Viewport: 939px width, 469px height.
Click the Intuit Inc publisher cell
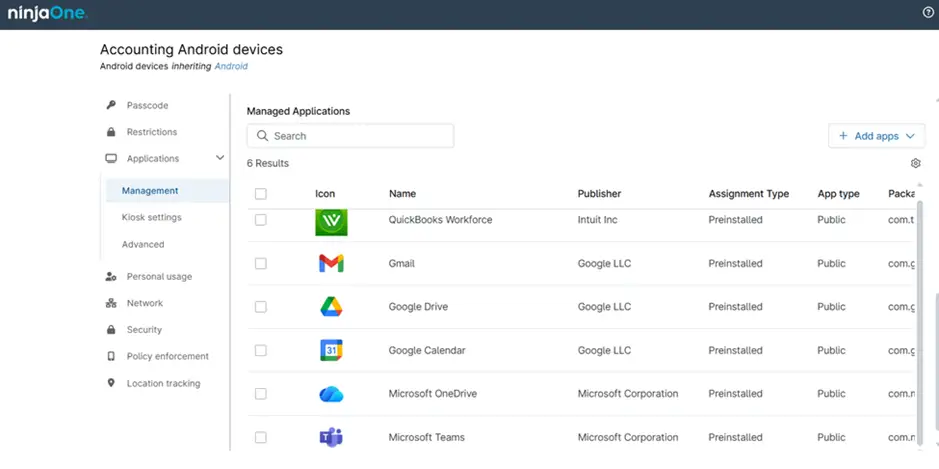[x=598, y=220]
